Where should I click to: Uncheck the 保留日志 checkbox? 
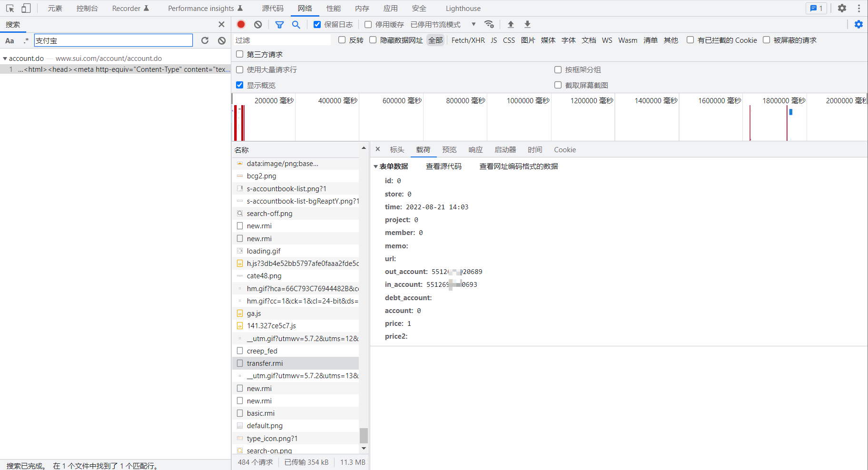coord(317,25)
